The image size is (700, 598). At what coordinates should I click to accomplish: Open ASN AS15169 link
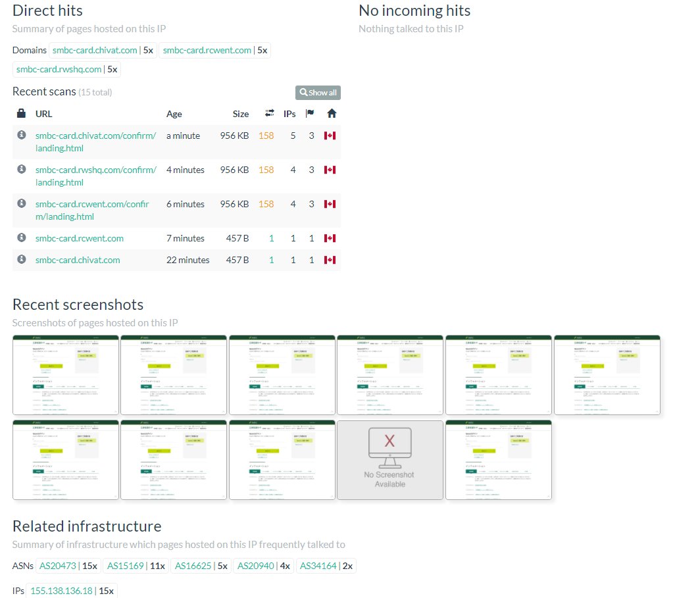pyautogui.click(x=126, y=566)
